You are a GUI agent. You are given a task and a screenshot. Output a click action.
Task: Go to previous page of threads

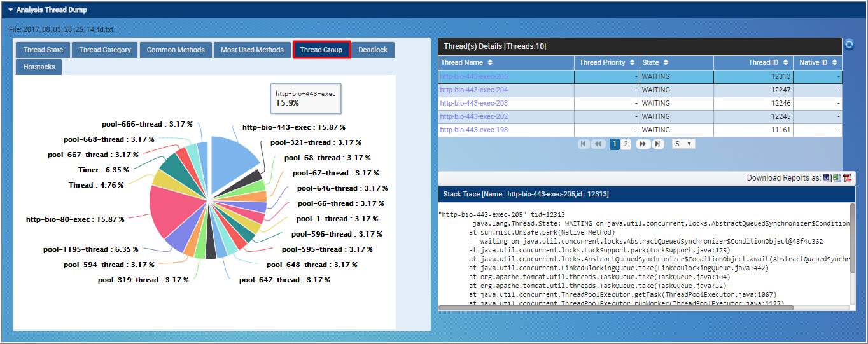(x=598, y=144)
